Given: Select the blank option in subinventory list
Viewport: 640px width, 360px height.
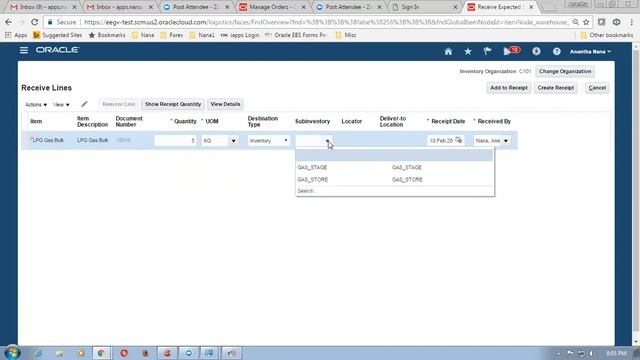Looking at the screenshot, I should point(395,155).
